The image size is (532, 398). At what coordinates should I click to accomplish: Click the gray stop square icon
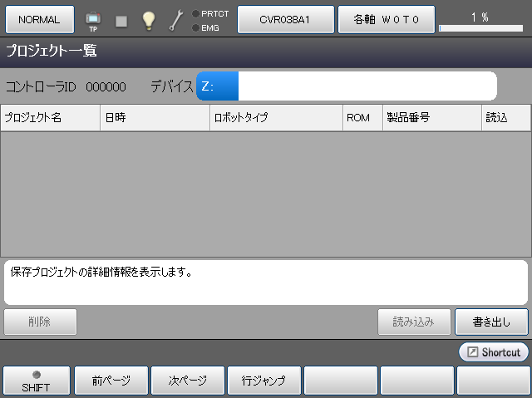(x=121, y=21)
